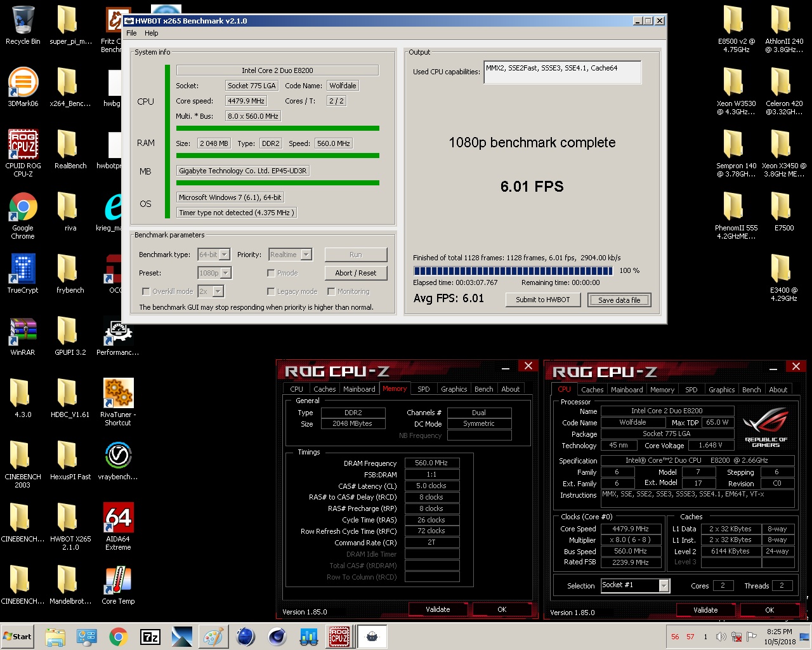Click the Timer type not detected field
The width and height of the screenshot is (812, 650).
[237, 213]
